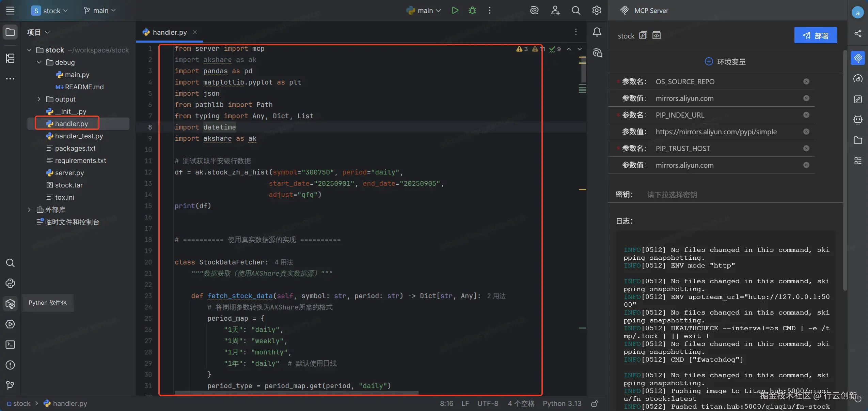The height and width of the screenshot is (411, 868).
Task: Open Python packages tool window
Action: 10,303
